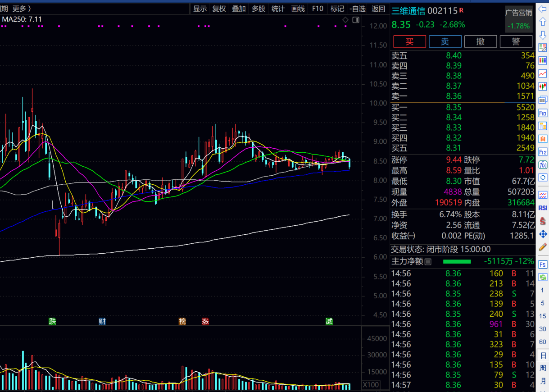The image size is (549, 392).
Task: Click the F5 sidebar icon
Action: (x=543, y=264)
